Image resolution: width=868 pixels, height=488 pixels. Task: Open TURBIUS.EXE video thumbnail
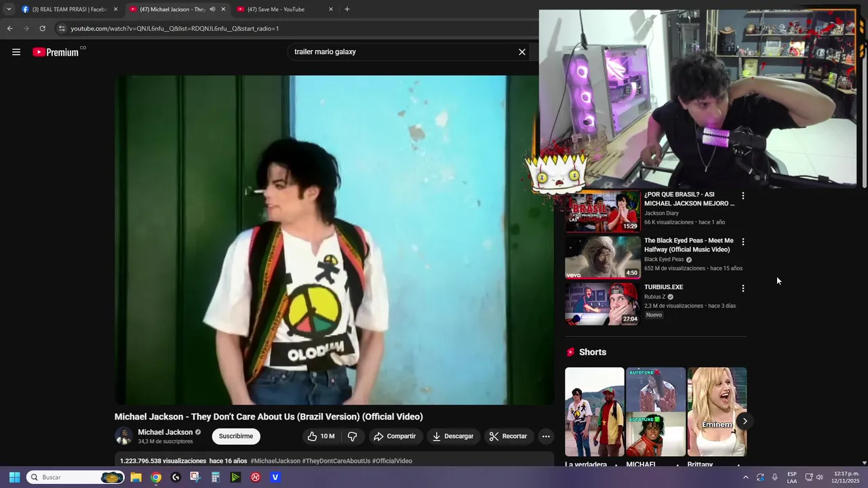603,304
